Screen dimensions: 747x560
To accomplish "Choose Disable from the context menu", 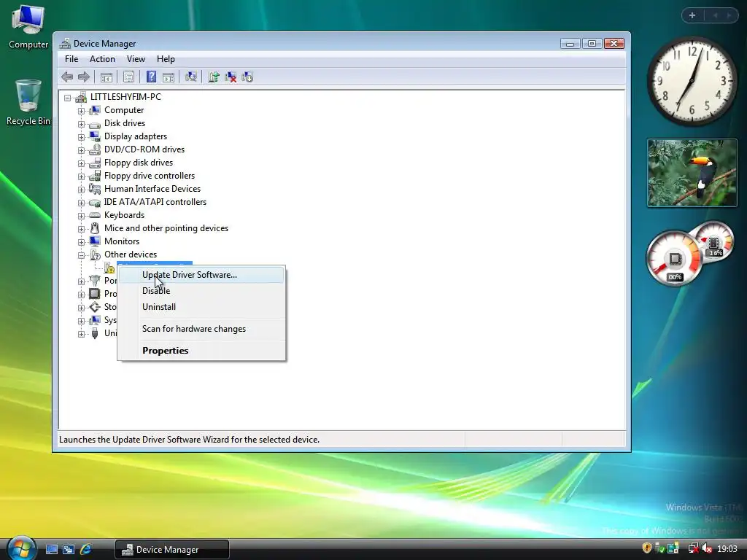I will point(201,291).
